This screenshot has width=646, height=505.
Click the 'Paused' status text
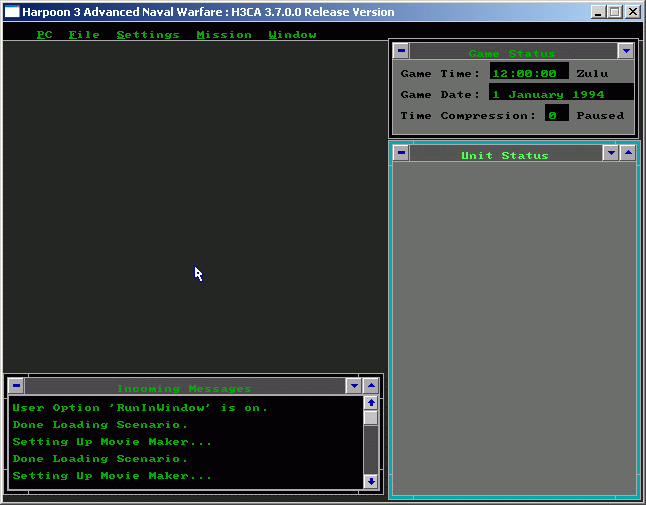[600, 115]
